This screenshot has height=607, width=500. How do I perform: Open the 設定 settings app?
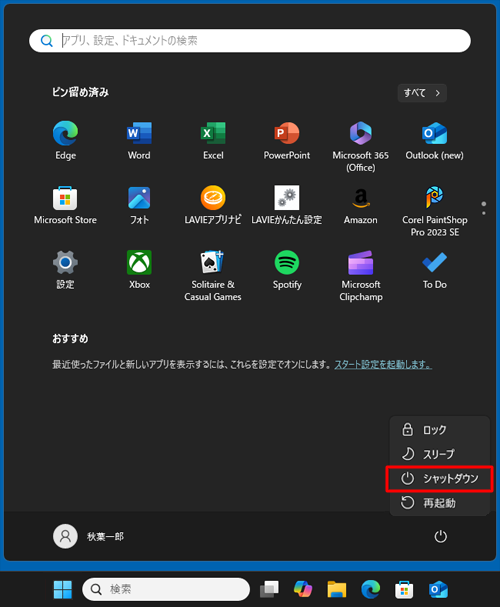tap(65, 270)
